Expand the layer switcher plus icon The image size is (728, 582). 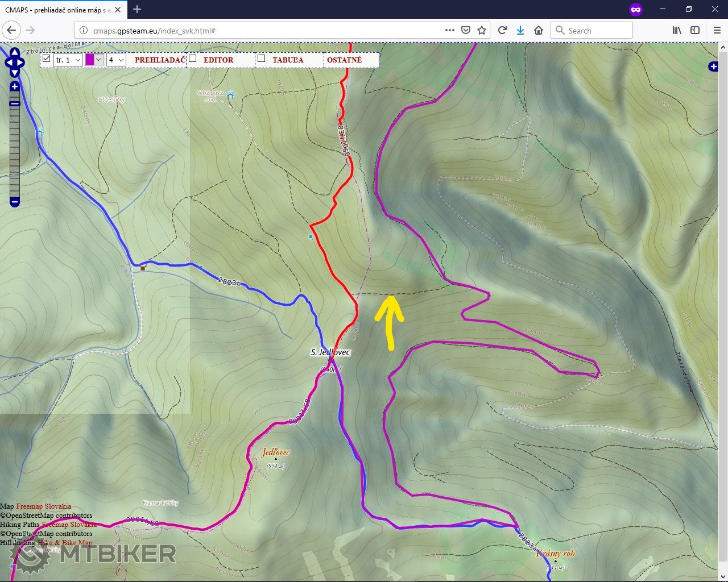[x=713, y=67]
